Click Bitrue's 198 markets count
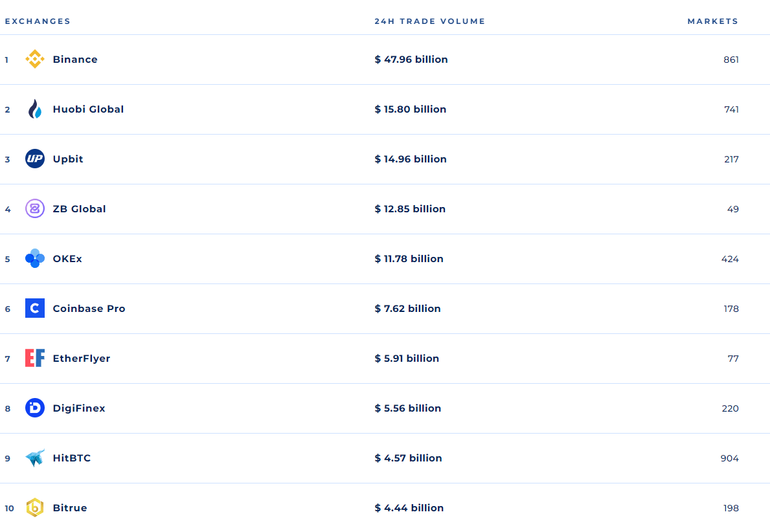The width and height of the screenshot is (770, 532). [x=730, y=508]
